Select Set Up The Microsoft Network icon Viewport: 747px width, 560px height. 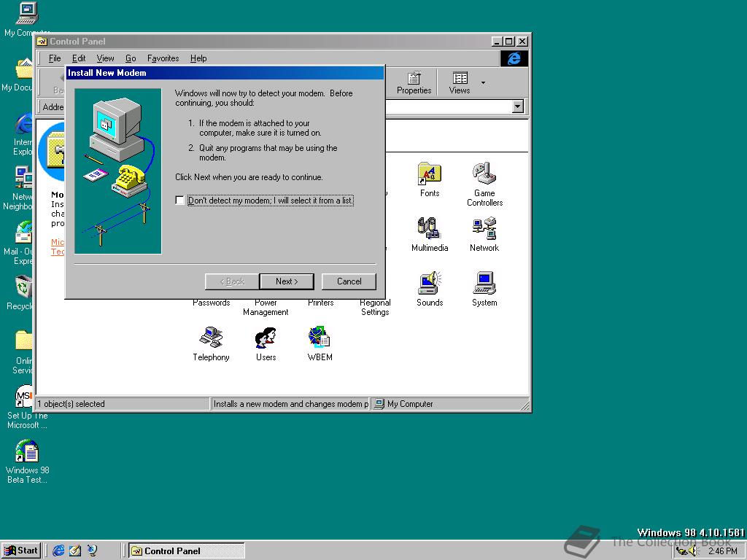point(25,397)
